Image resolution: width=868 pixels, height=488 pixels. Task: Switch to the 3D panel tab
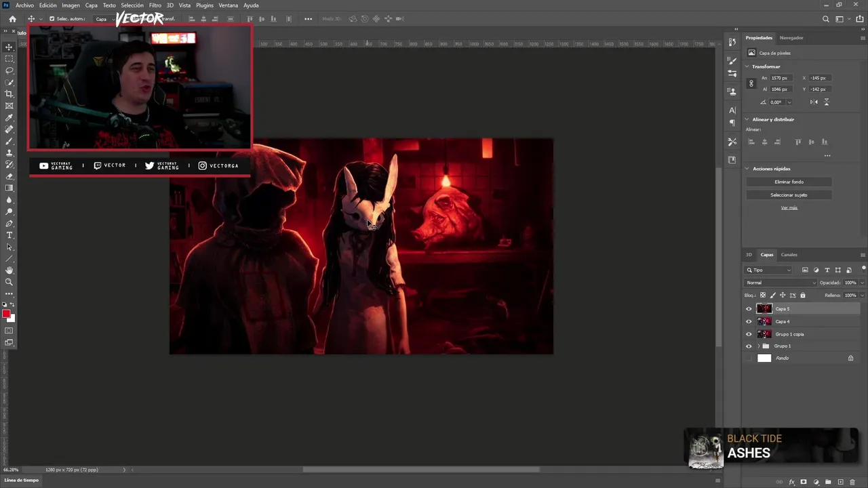tap(749, 255)
